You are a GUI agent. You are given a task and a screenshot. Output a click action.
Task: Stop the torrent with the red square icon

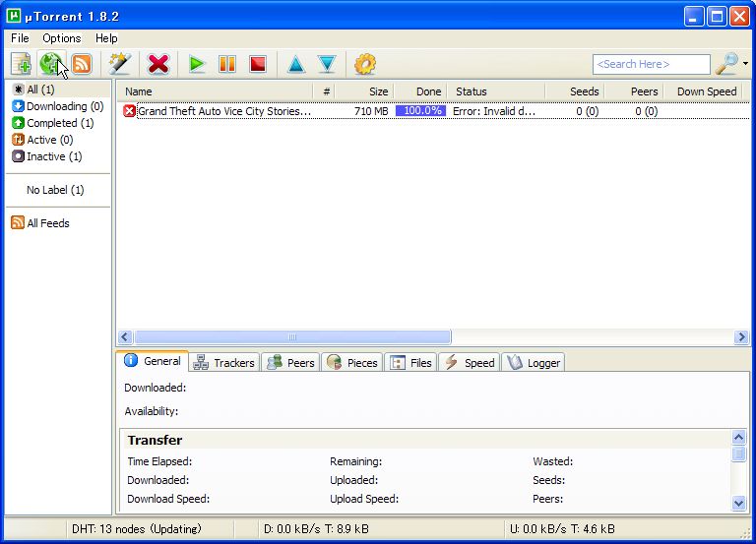(258, 64)
